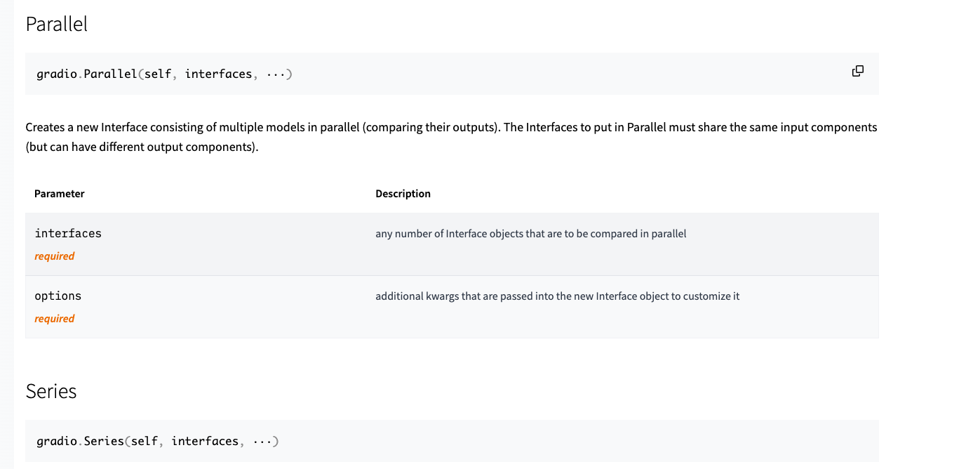Click the 'interfaces' parameter name in table
This screenshot has height=469, width=980.
pos(68,233)
